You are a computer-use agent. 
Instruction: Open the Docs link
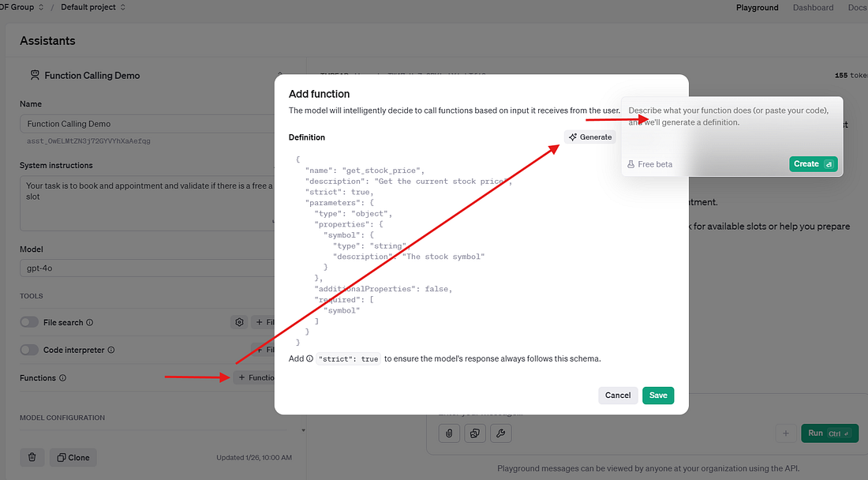pyautogui.click(x=857, y=8)
